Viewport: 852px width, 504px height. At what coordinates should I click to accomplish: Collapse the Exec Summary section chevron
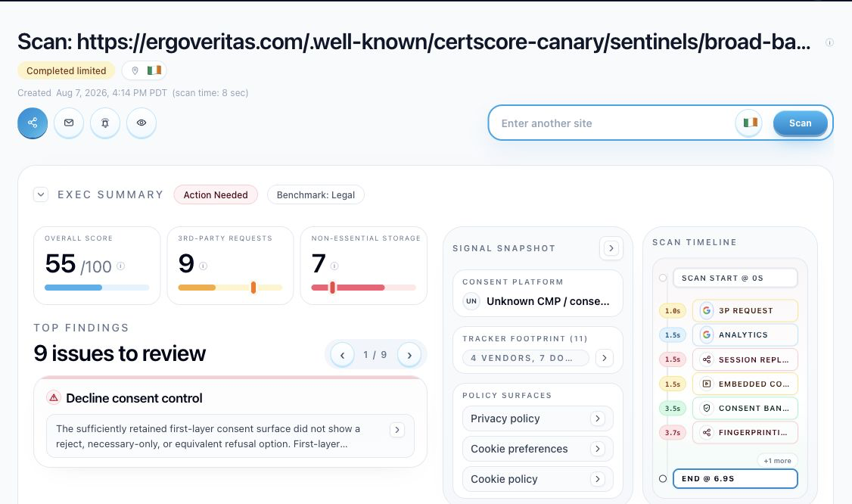41,194
